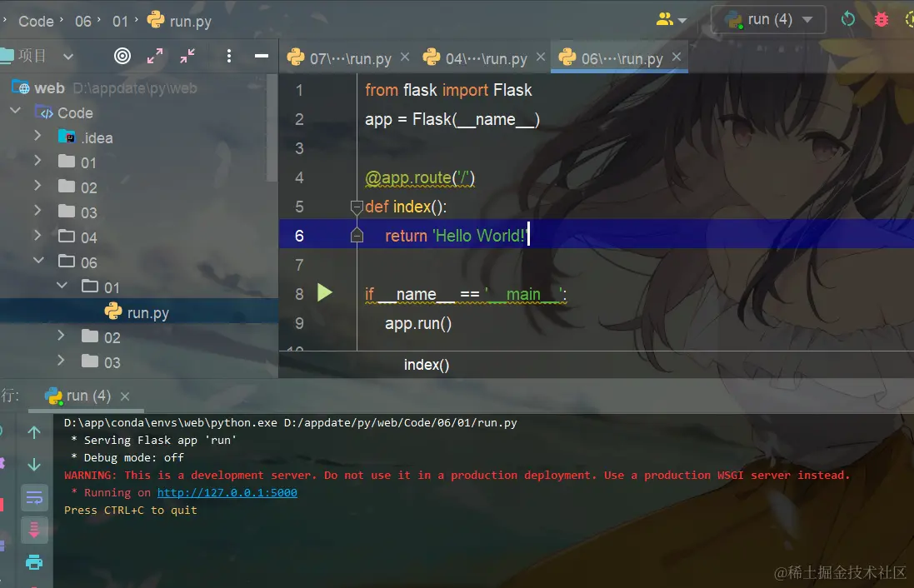Open the code-with-me users icon
Image resolution: width=914 pixels, height=588 pixels.
[x=665, y=20]
